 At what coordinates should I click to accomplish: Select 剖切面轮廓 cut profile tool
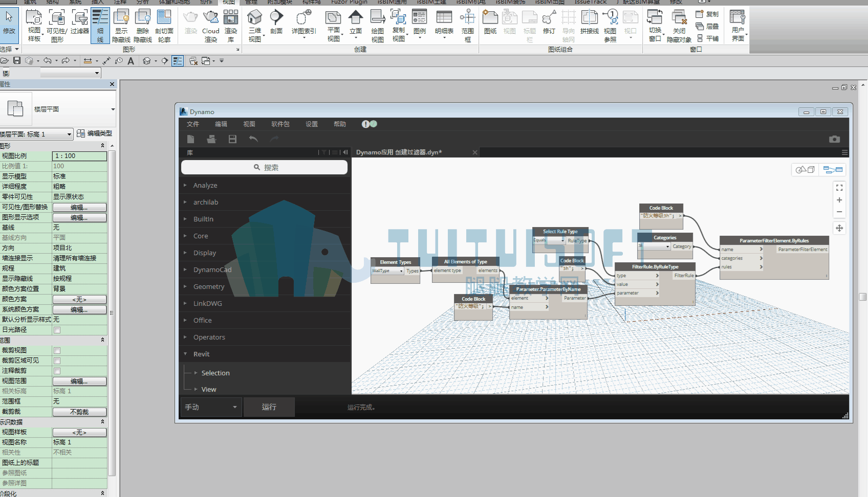(x=164, y=25)
